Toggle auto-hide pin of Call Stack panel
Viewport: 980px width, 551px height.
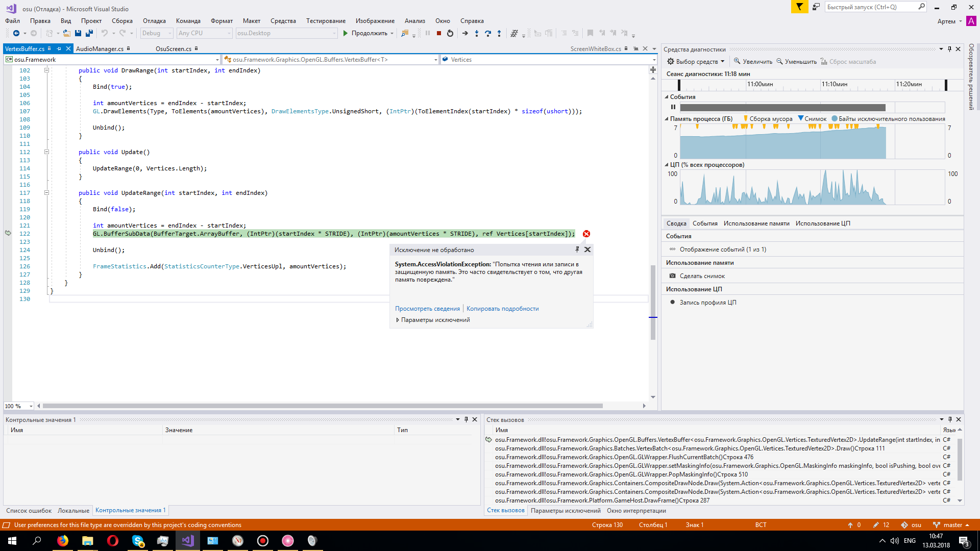click(x=950, y=419)
